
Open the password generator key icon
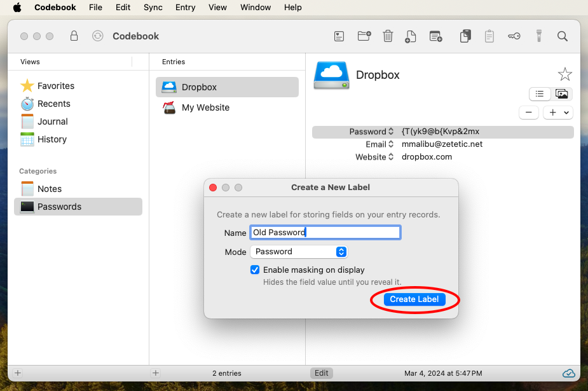click(514, 36)
